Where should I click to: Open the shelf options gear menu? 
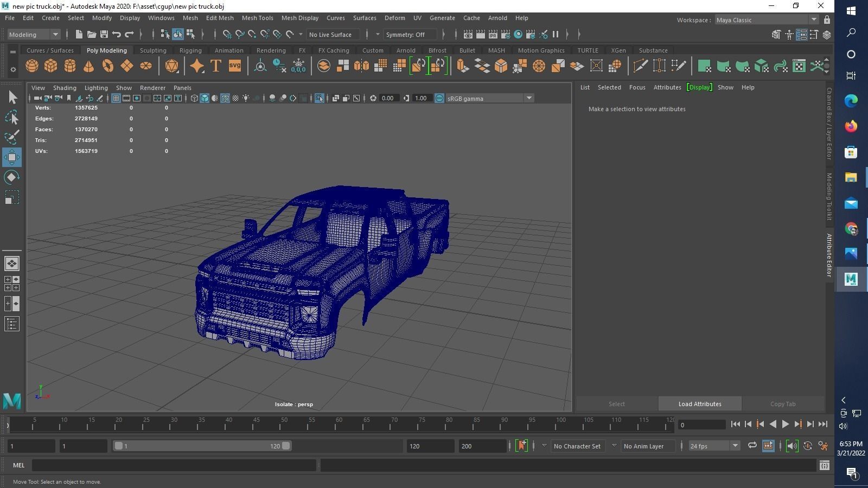(12, 69)
